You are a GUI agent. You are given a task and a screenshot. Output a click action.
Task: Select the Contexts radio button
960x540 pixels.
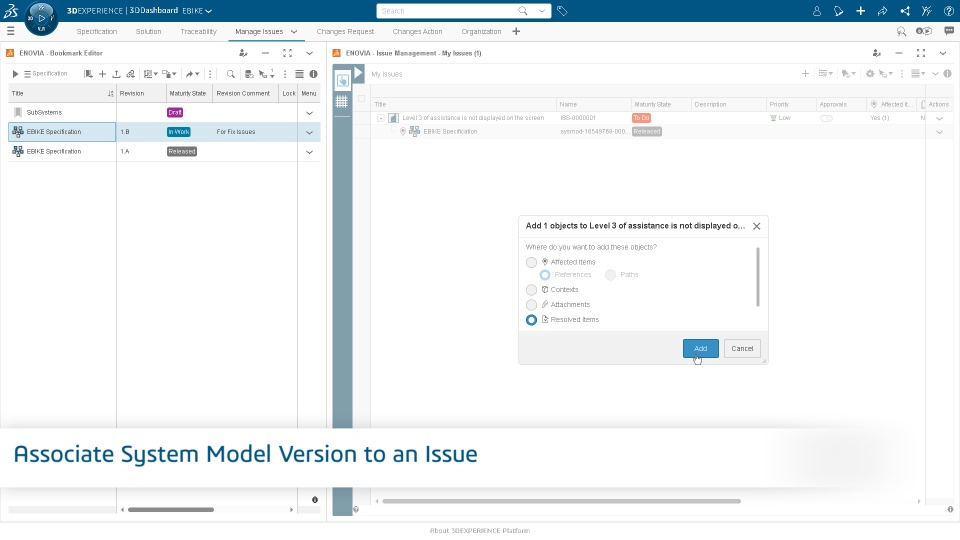tap(531, 290)
